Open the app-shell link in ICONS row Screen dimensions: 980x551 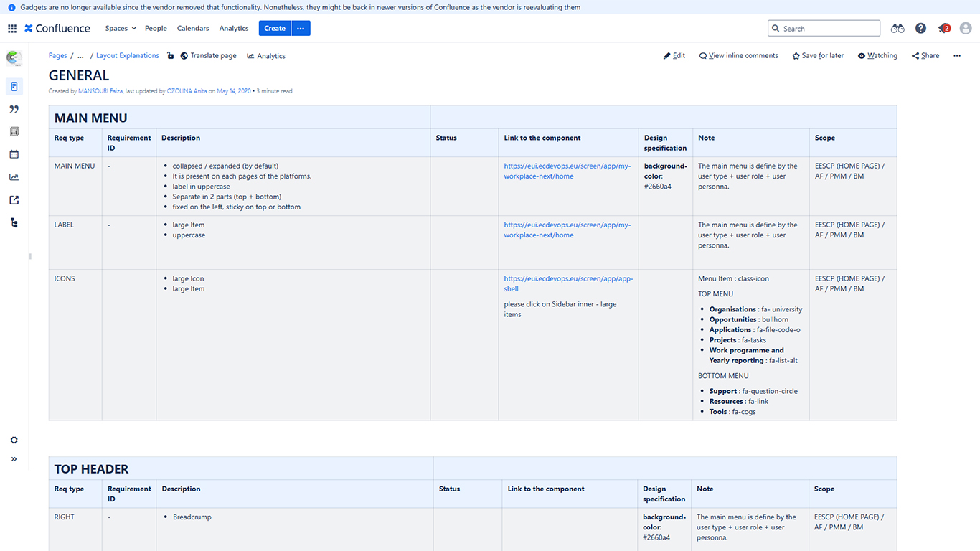point(568,284)
